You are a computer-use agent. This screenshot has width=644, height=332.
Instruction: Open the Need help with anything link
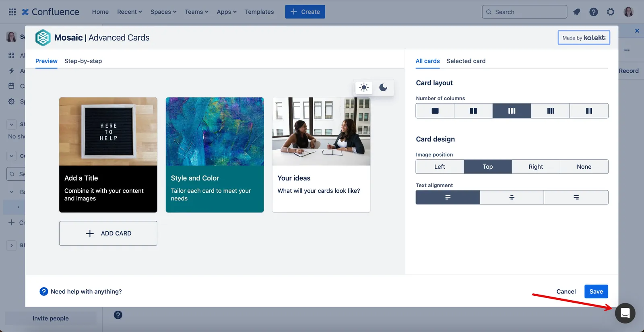[80, 291]
